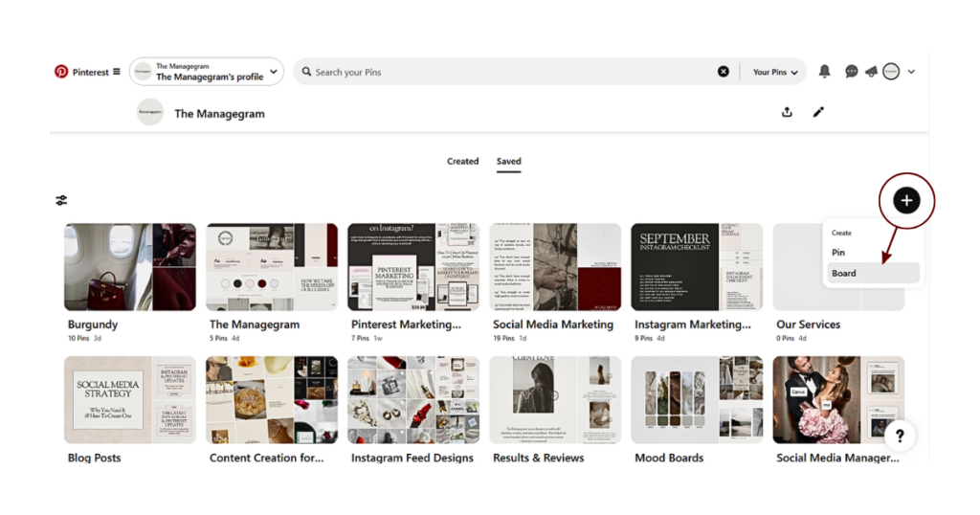980x515 pixels.
Task: Click the Pinterest logo icon
Action: (x=61, y=72)
